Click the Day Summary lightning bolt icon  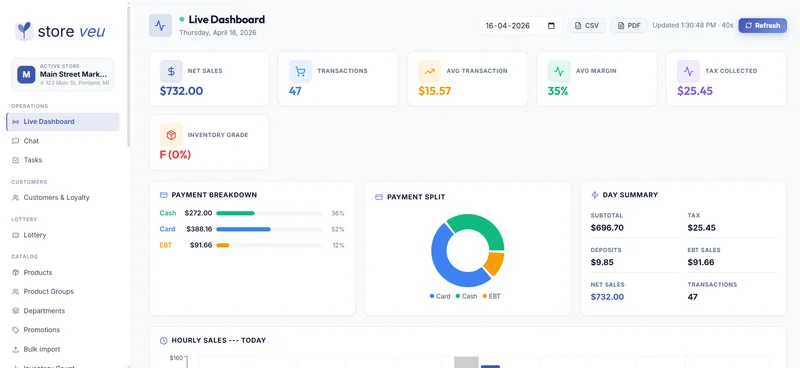coord(594,195)
